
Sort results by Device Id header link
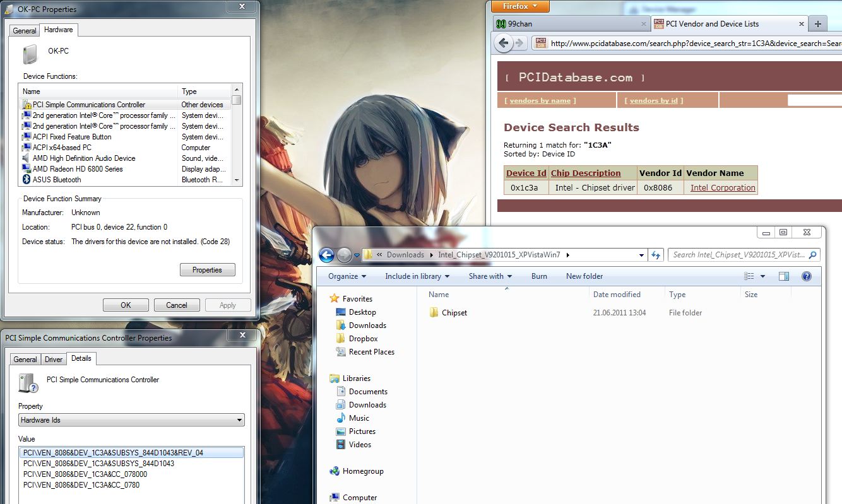pyautogui.click(x=526, y=173)
